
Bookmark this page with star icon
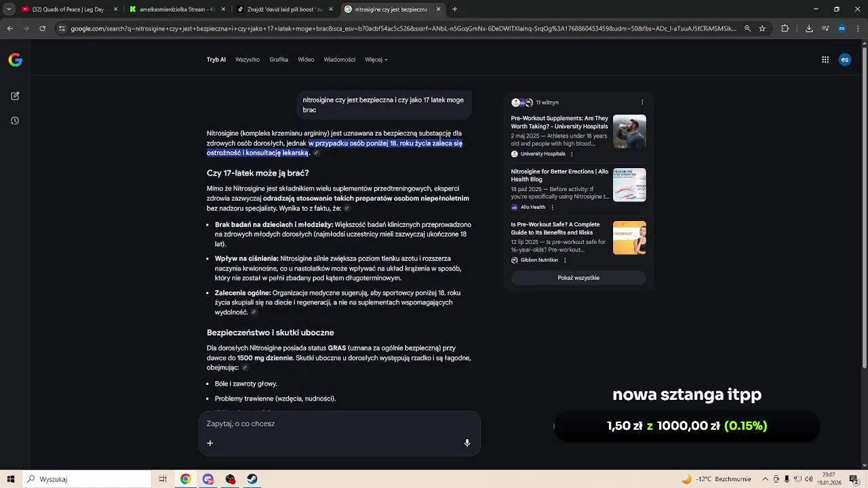pos(762,28)
